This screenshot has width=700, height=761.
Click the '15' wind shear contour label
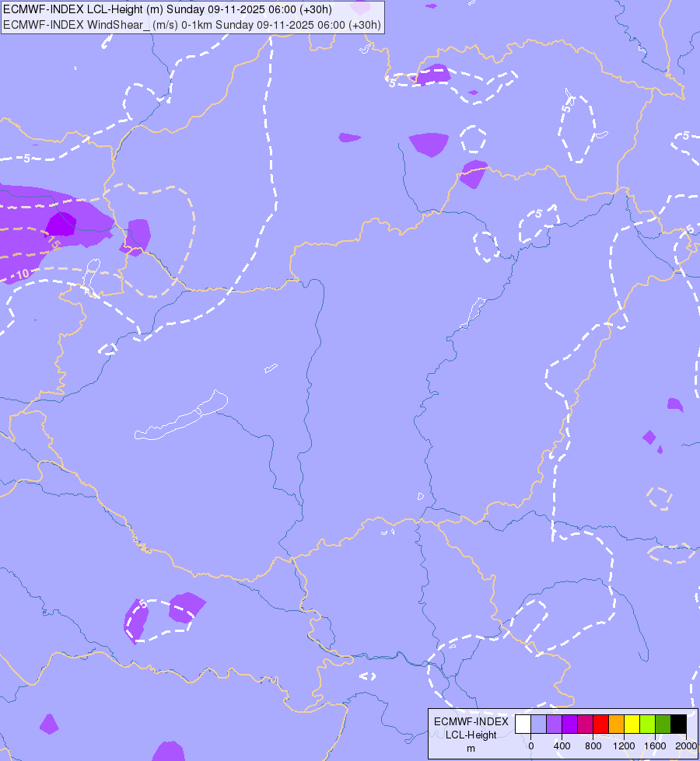[x=54, y=243]
